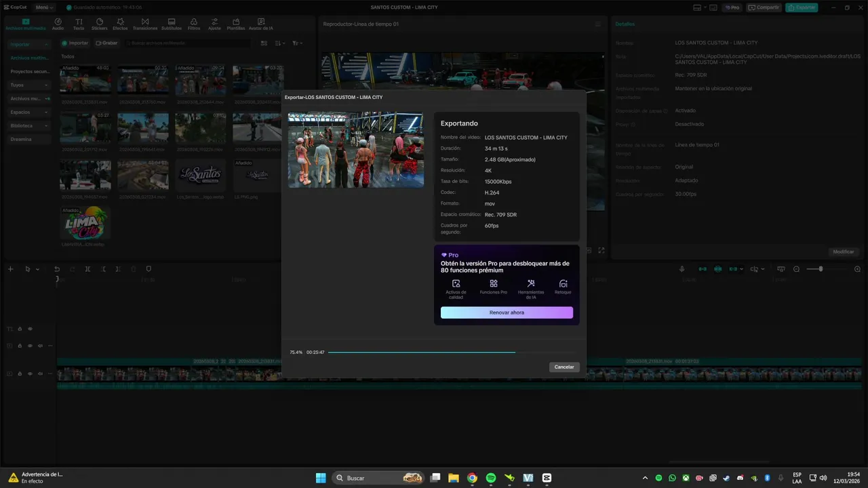Open the Audio tab
868x488 pixels.
[x=58, y=24]
